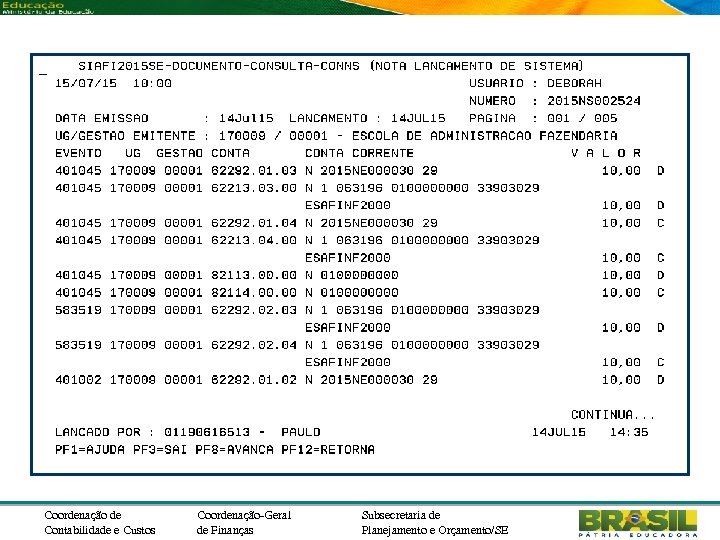Click account 62292.02.04 row entry

tap(254, 345)
